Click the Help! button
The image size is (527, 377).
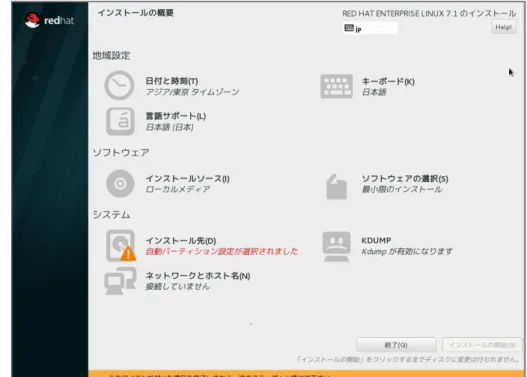click(x=503, y=27)
